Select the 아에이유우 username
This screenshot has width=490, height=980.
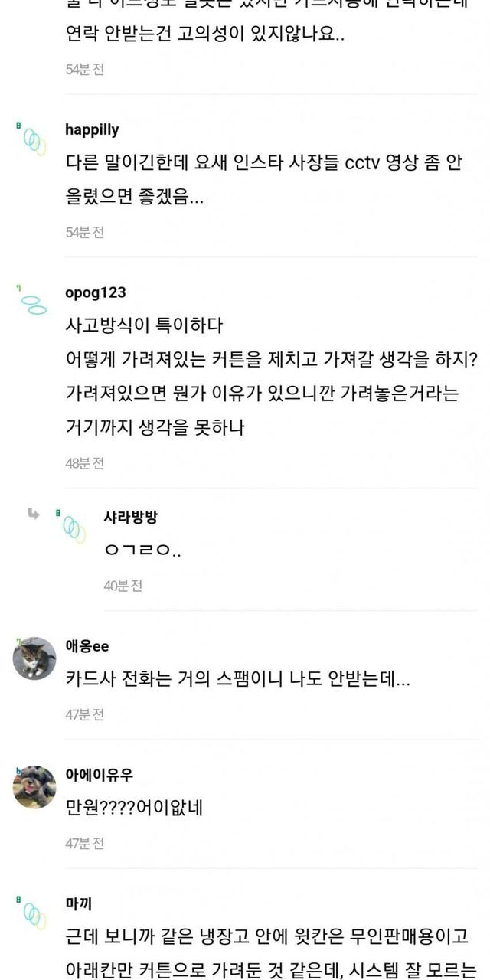[100, 775]
